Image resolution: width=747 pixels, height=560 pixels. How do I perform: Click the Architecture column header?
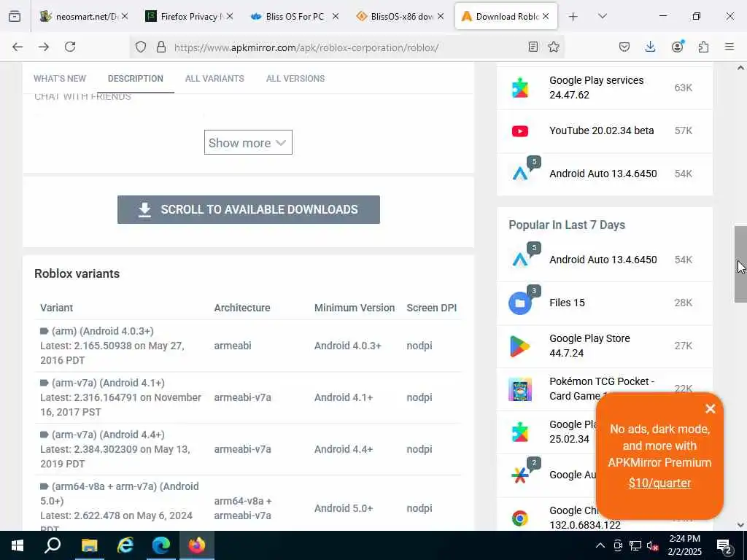242,308
